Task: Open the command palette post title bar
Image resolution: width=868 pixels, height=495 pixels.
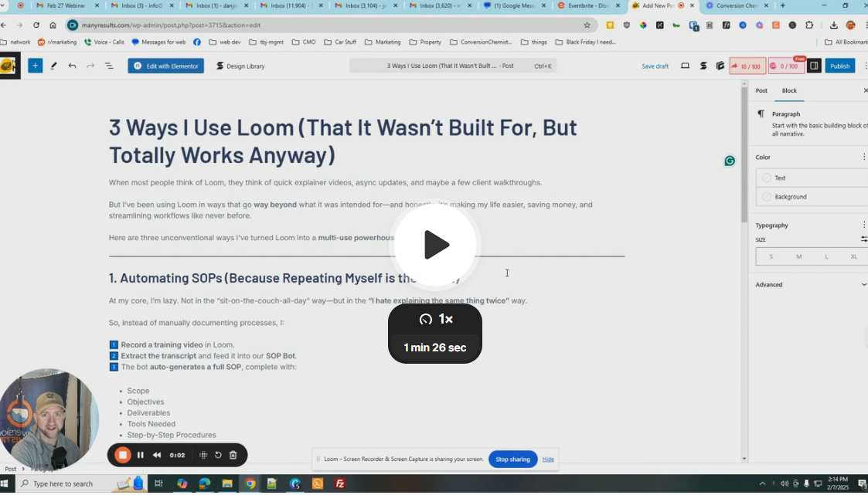Action: (x=453, y=66)
